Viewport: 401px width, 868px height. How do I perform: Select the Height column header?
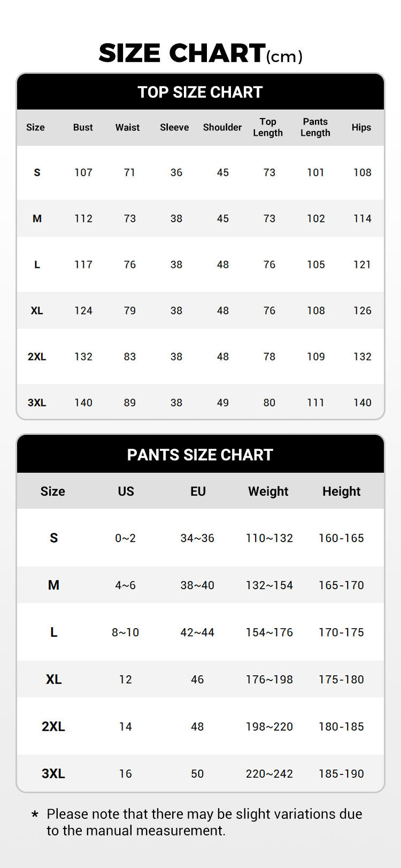[x=341, y=491]
